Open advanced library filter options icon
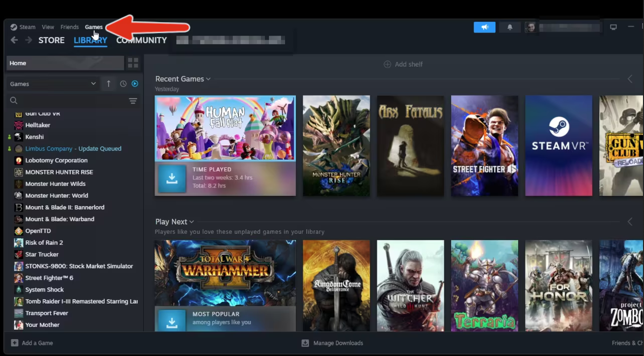644x356 pixels. pos(133,101)
